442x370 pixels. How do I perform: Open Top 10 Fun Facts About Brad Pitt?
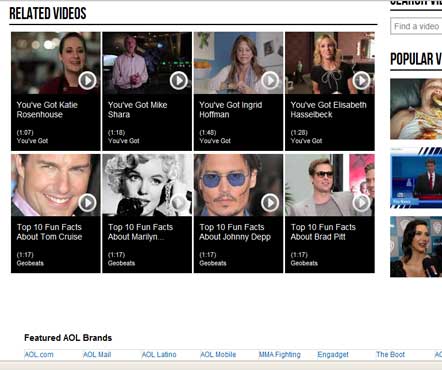click(323, 232)
